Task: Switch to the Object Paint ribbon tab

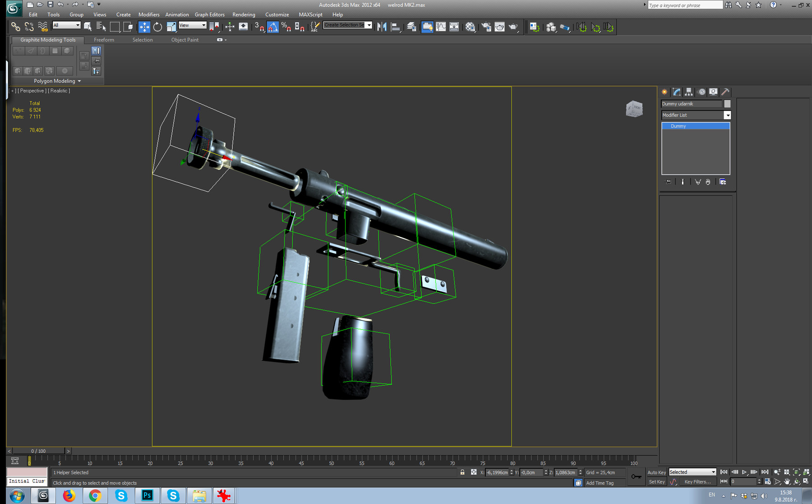Action: [x=185, y=40]
